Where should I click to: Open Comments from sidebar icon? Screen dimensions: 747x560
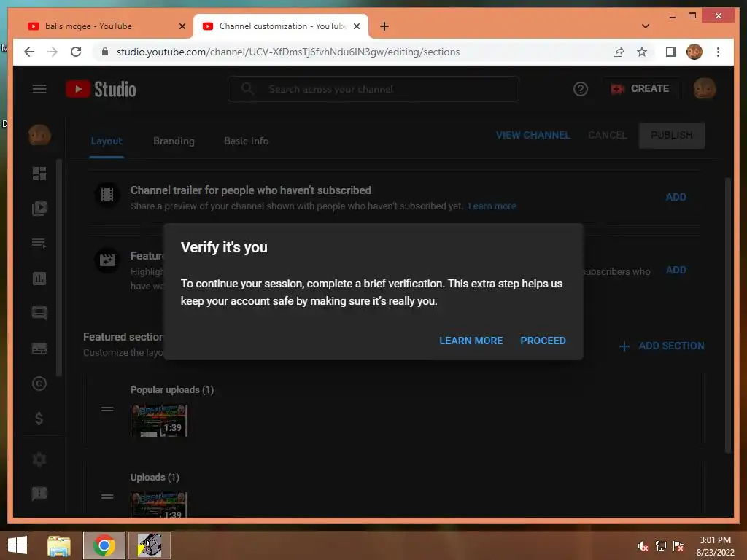click(39, 313)
